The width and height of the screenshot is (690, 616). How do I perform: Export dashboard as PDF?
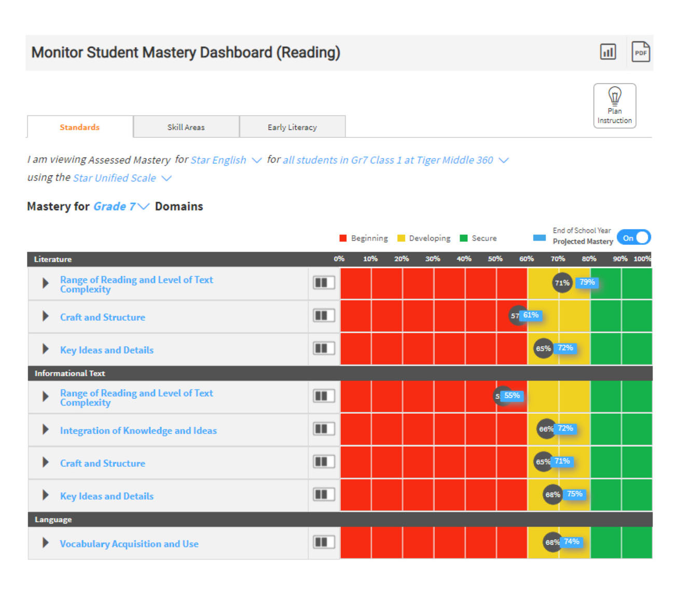pyautogui.click(x=641, y=52)
